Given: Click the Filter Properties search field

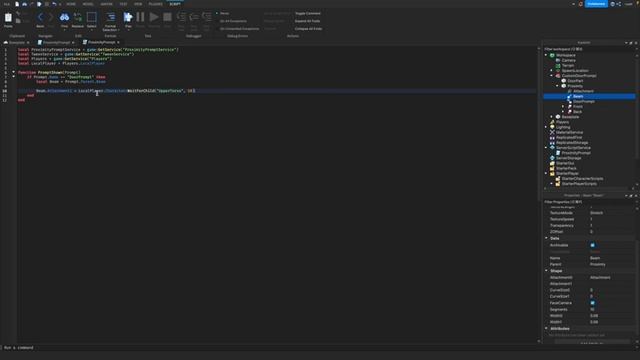Looking at the screenshot, I should tap(588, 202).
